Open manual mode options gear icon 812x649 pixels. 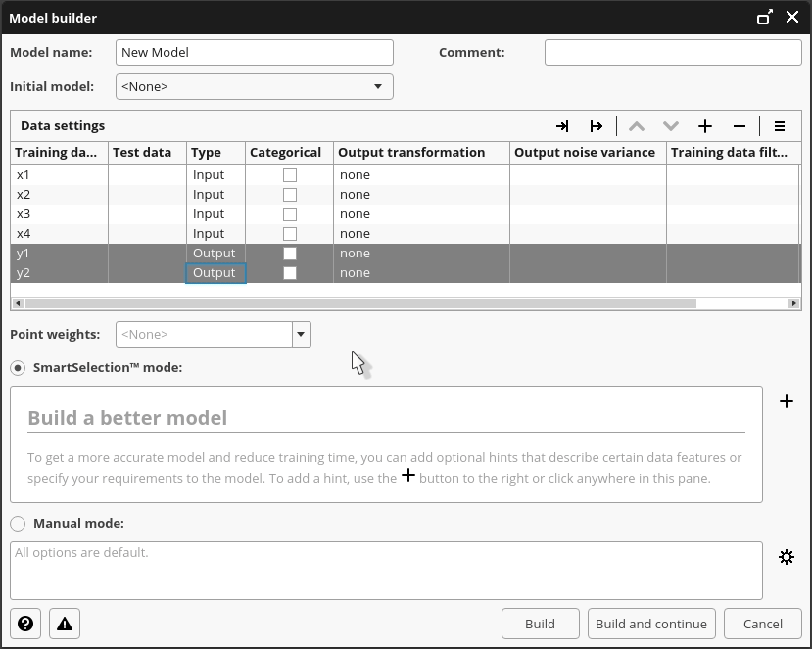point(787,557)
